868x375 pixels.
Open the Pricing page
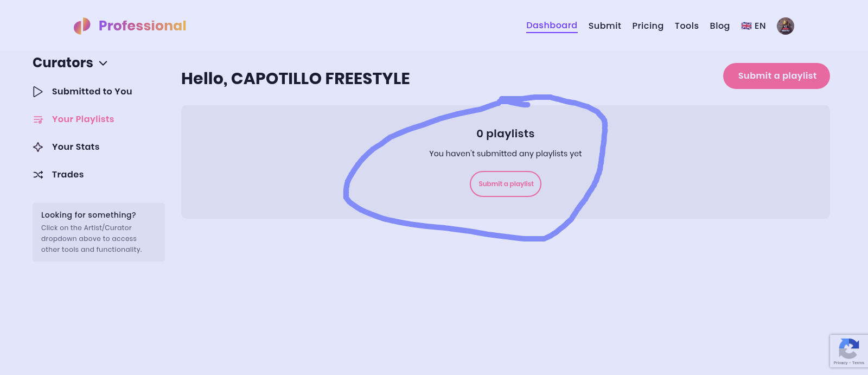(x=648, y=26)
